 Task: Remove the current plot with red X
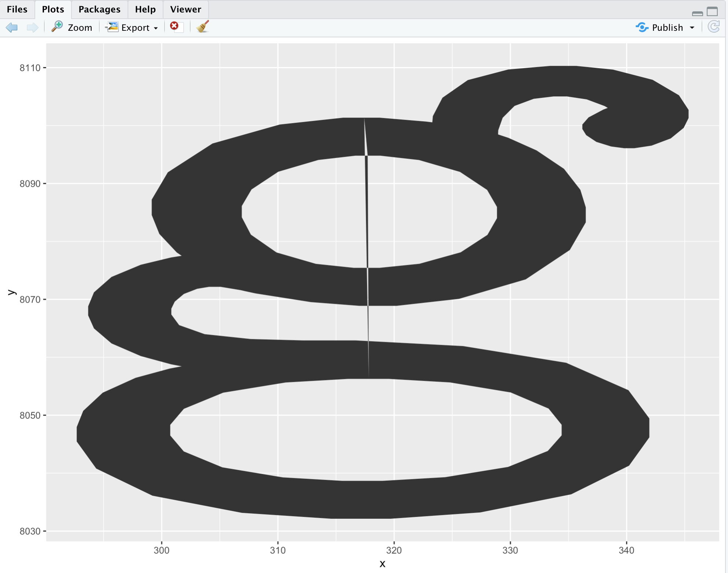click(174, 26)
